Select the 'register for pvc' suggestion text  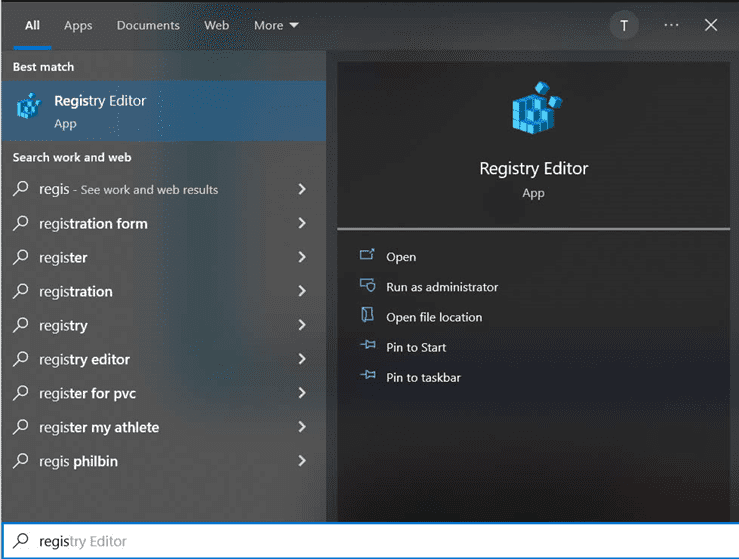coord(87,394)
